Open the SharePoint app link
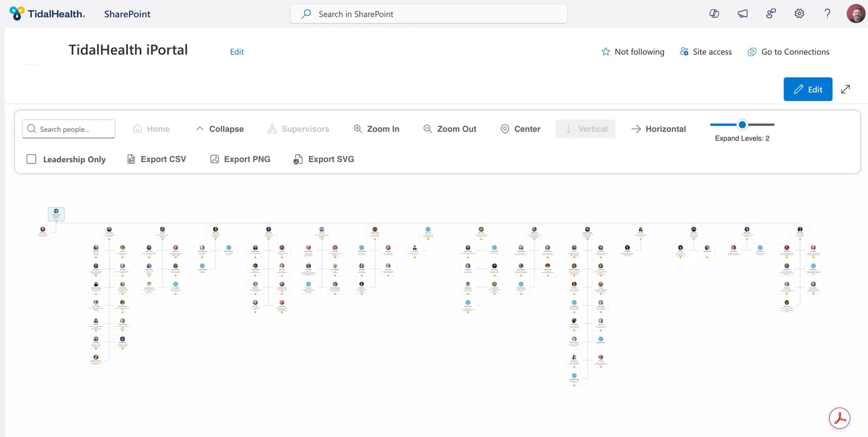Screen dimensions: 868x437 pos(127,14)
